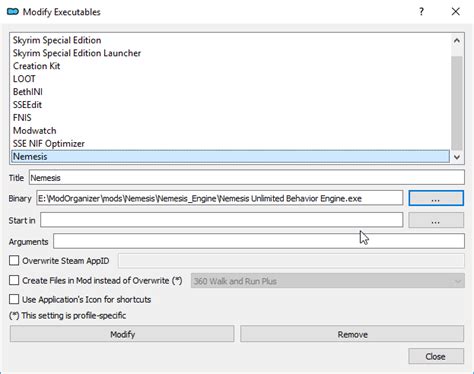Toggle Create Files in Mod instead of Overwrite
The image size is (474, 374).
14,280
